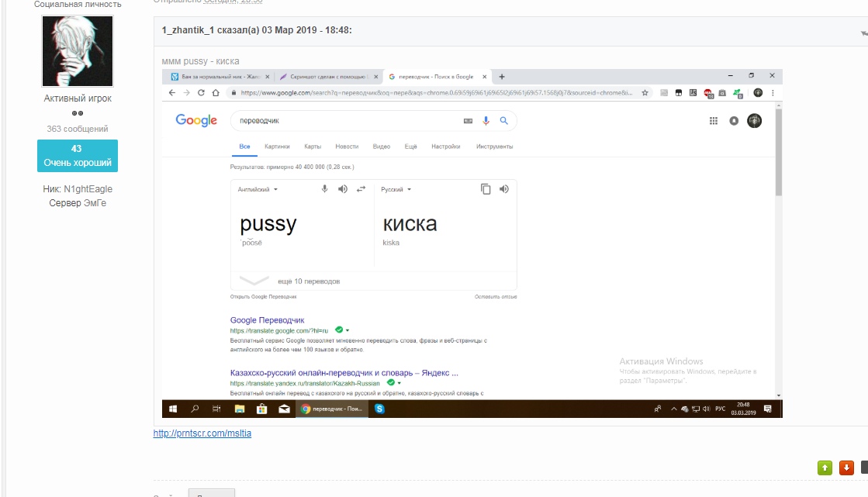
Task: Switch to the 'Бан за нормальный ник' tab
Action: coord(220,77)
